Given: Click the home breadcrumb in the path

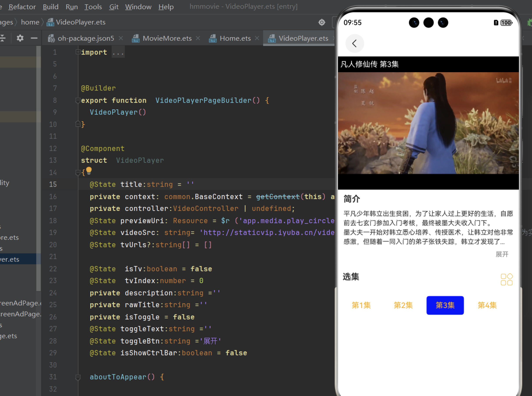Looking at the screenshot, I should tap(30, 22).
